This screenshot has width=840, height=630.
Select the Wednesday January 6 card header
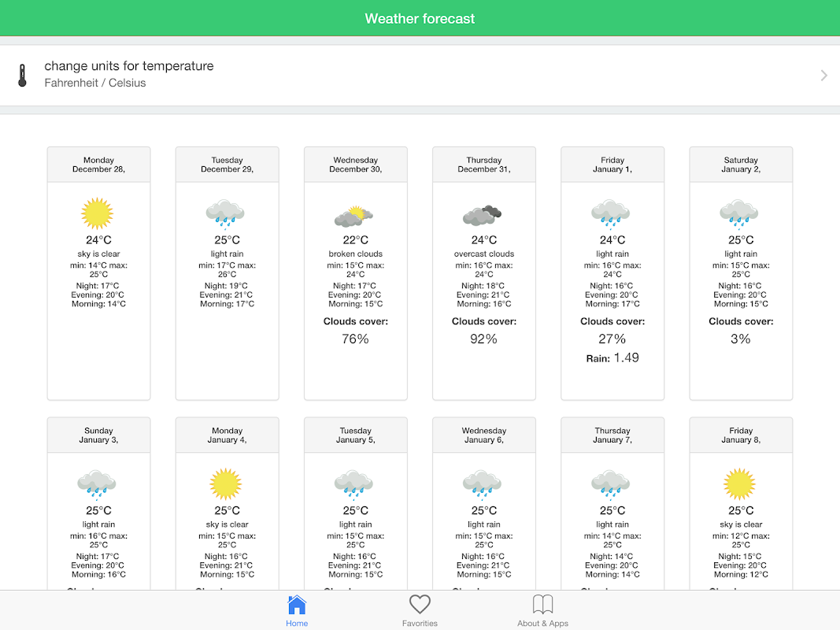tap(484, 435)
